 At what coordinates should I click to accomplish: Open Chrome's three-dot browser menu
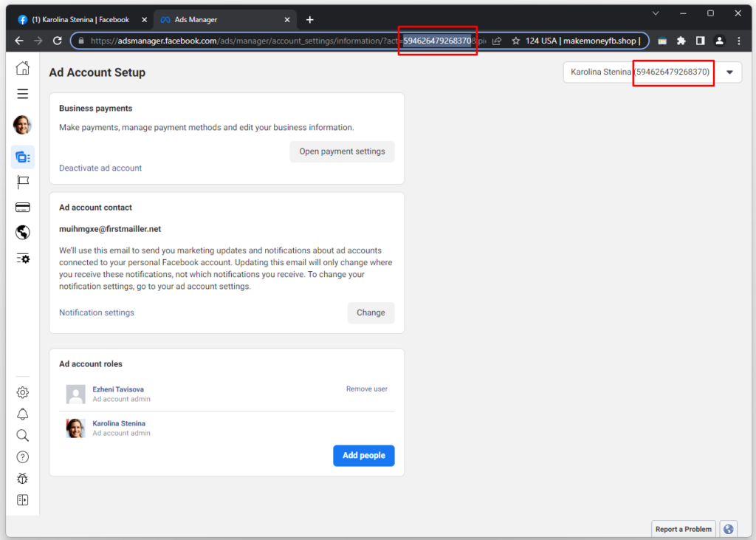739,41
